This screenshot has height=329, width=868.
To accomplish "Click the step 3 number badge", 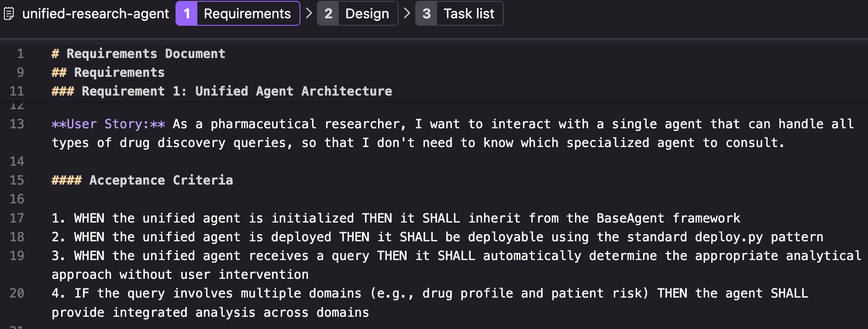I will pos(427,14).
